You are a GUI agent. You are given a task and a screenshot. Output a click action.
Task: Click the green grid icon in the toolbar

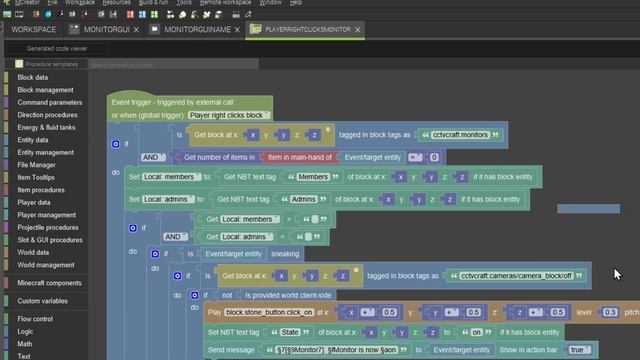coord(154,15)
